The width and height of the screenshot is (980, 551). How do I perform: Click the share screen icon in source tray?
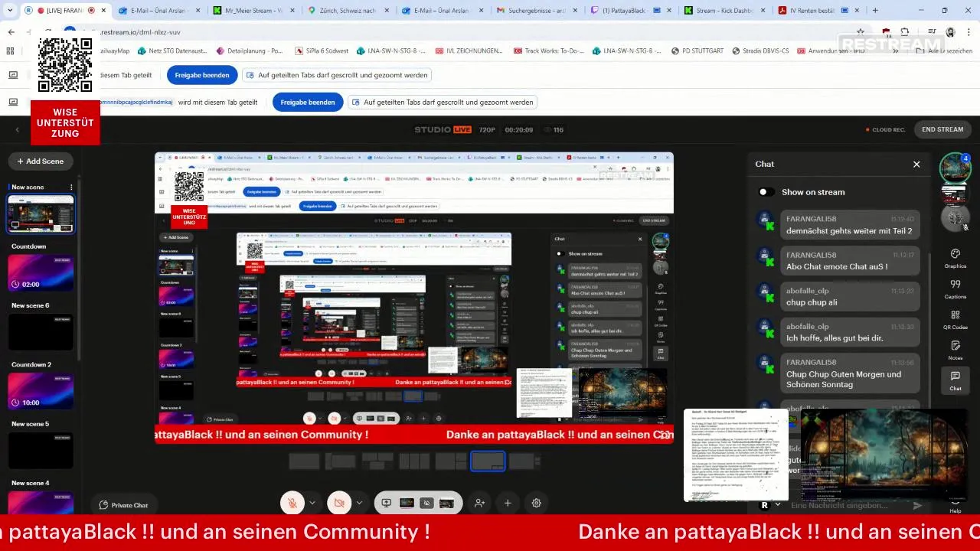386,503
